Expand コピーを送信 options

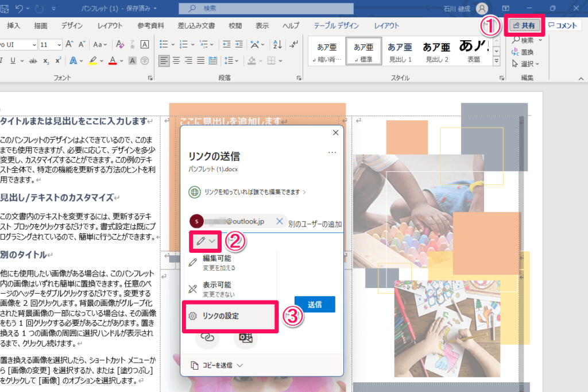pyautogui.click(x=216, y=366)
